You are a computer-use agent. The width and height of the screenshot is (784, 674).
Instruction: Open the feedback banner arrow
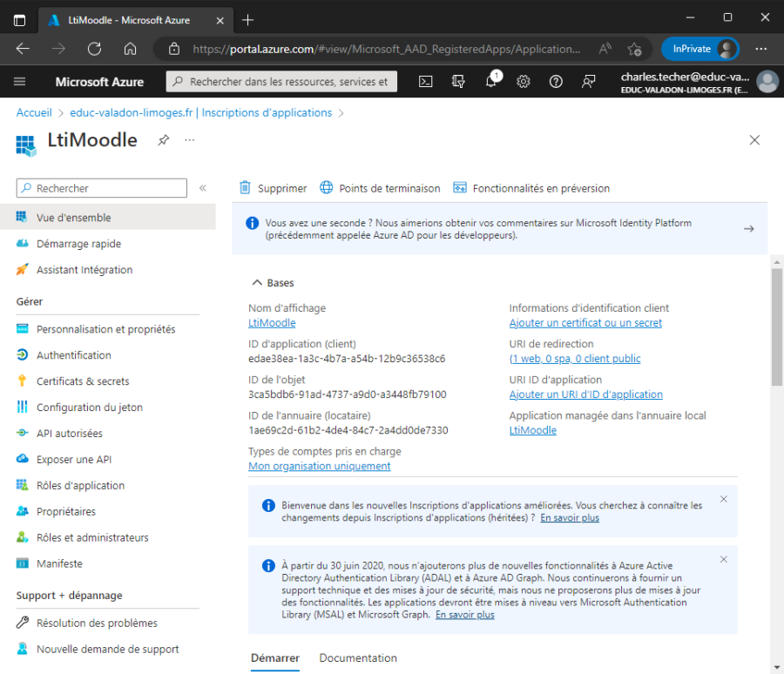tap(748, 228)
